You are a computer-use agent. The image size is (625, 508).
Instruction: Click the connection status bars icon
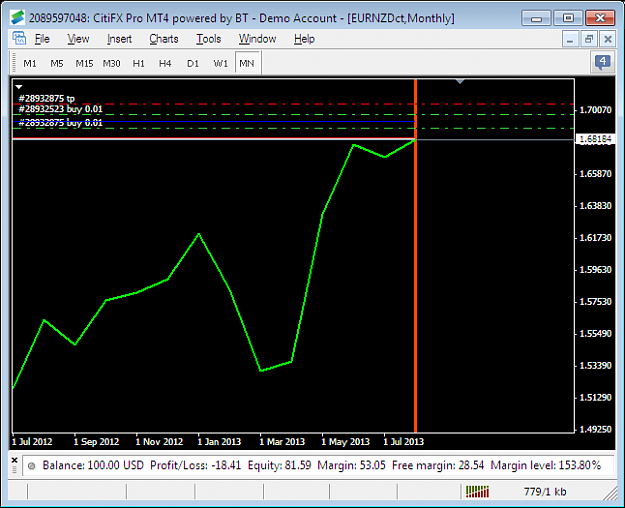477,492
